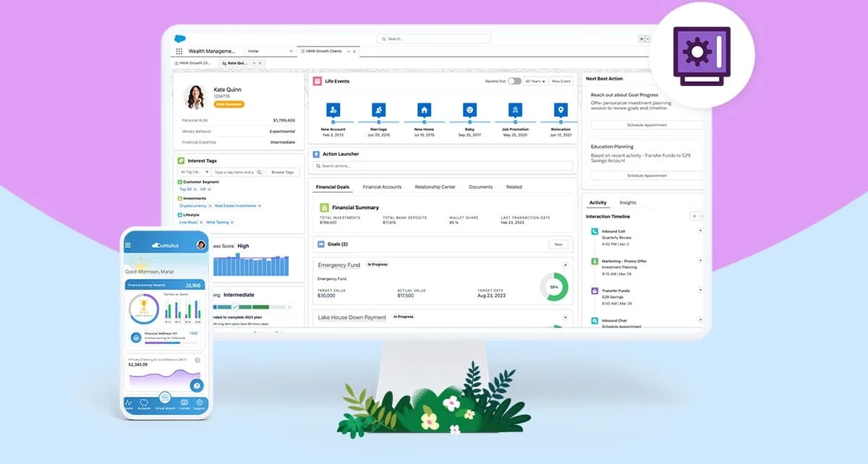Open the Documents tab
Screen dimensions: 868x464
point(480,187)
